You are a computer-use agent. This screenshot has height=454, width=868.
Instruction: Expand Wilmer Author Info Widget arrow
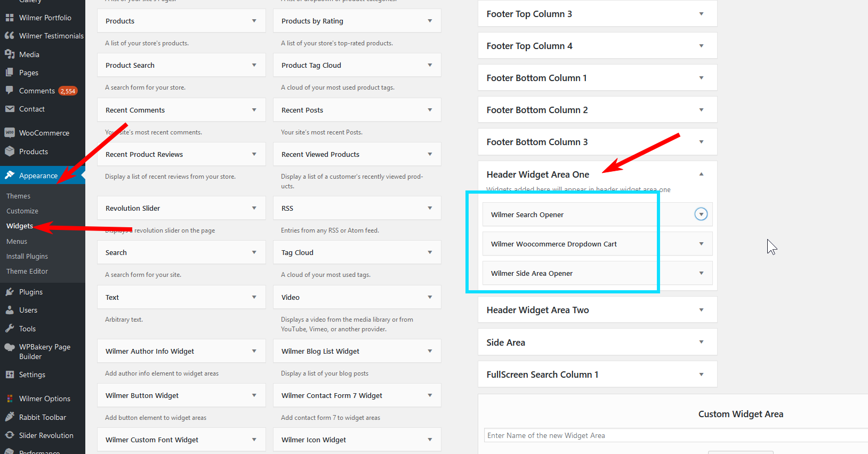coord(254,351)
